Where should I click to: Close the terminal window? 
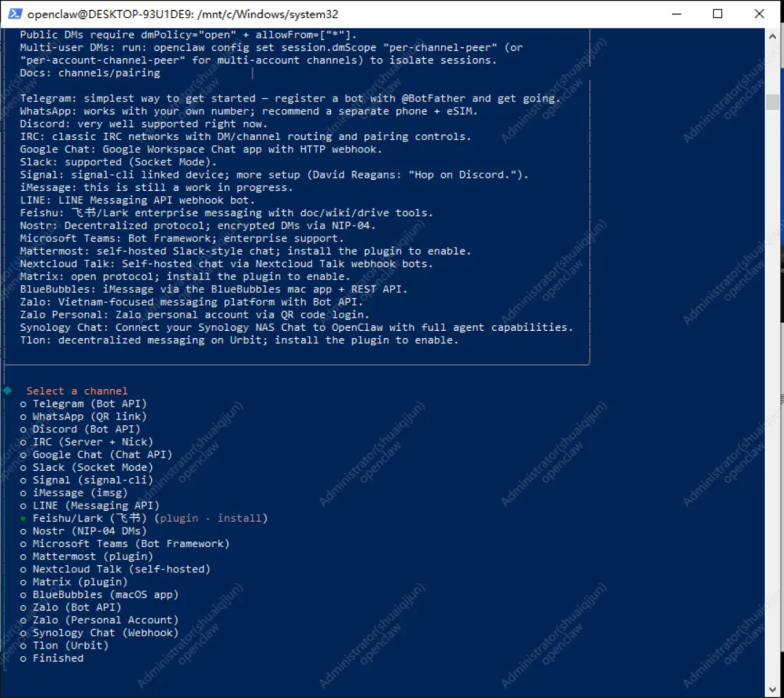(759, 14)
